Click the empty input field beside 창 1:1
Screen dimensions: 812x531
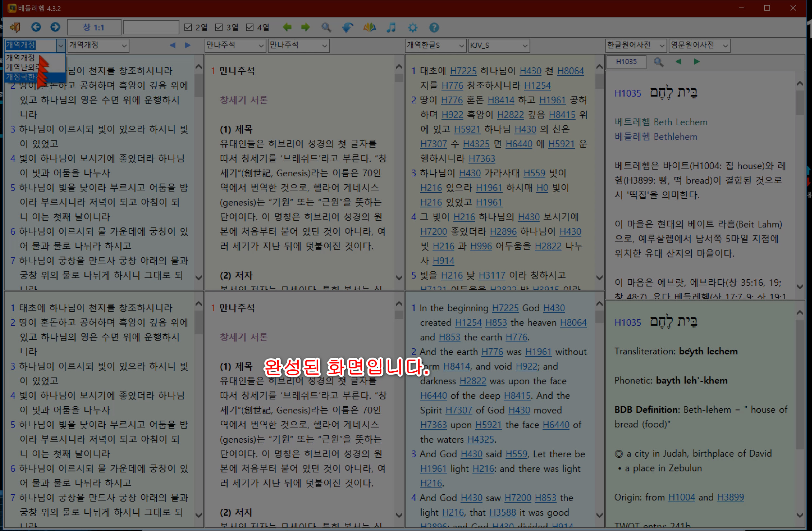point(151,27)
